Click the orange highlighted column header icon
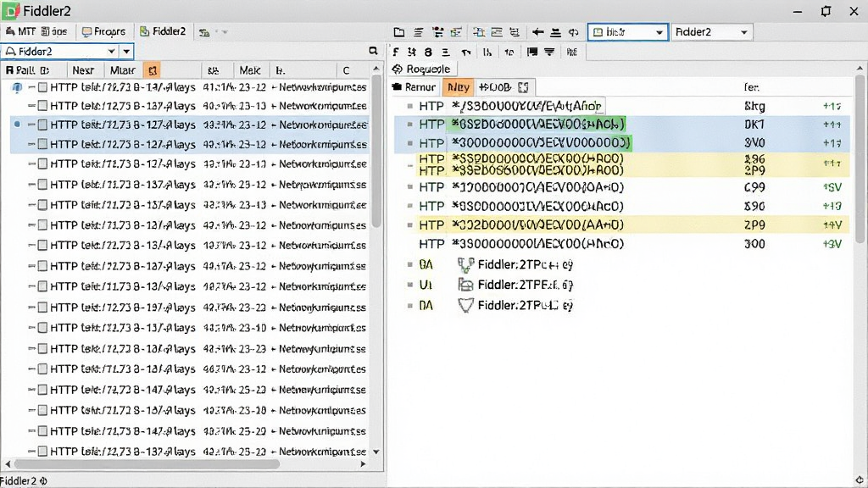The height and width of the screenshot is (488, 868). [153, 70]
